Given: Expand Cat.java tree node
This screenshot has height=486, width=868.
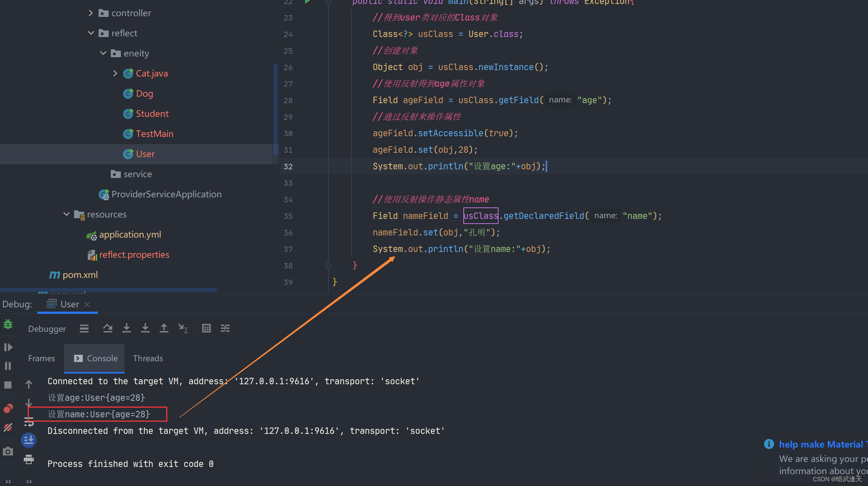Looking at the screenshot, I should tap(115, 73).
